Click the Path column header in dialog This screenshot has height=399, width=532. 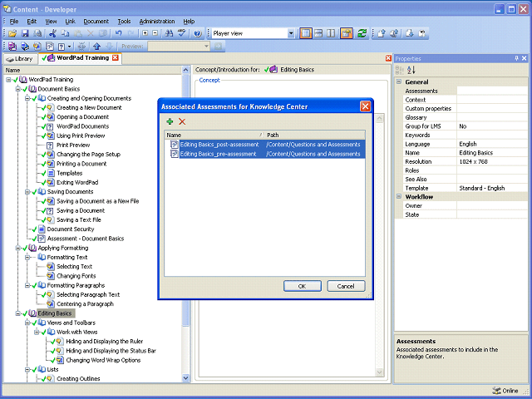[x=315, y=135]
